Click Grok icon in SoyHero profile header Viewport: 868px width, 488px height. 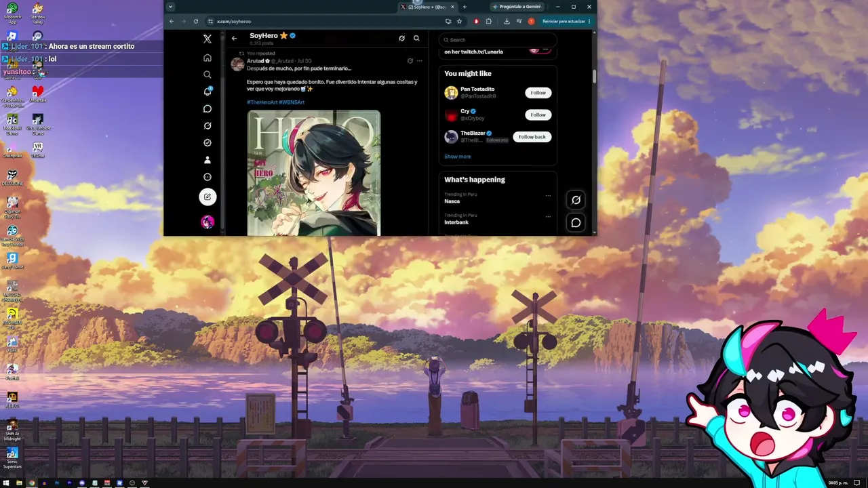(x=401, y=39)
